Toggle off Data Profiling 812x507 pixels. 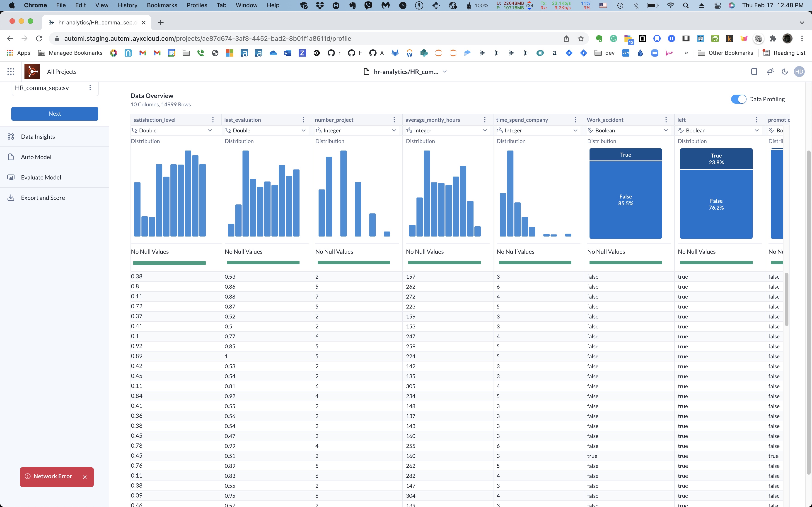pyautogui.click(x=739, y=99)
